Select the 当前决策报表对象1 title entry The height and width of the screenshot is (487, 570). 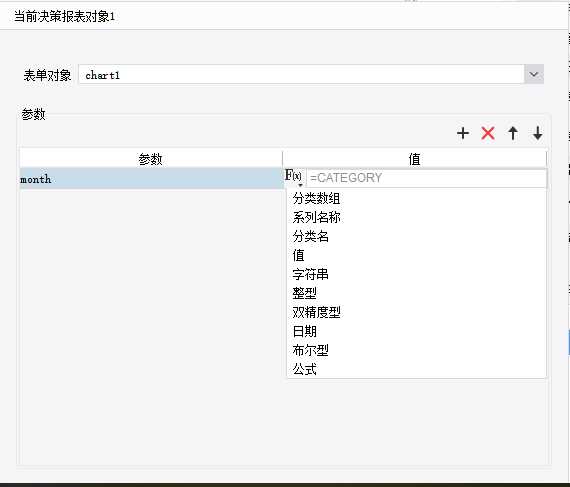(64, 16)
